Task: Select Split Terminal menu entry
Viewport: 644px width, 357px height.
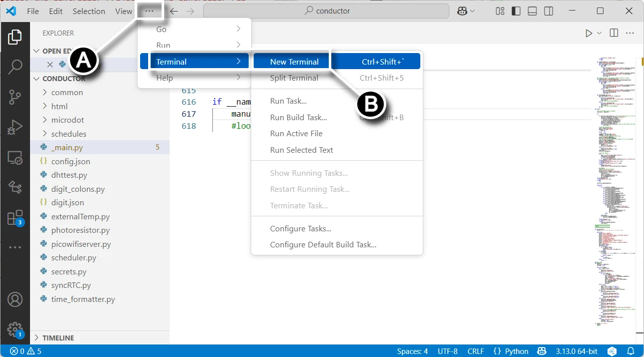Action: pos(337,78)
